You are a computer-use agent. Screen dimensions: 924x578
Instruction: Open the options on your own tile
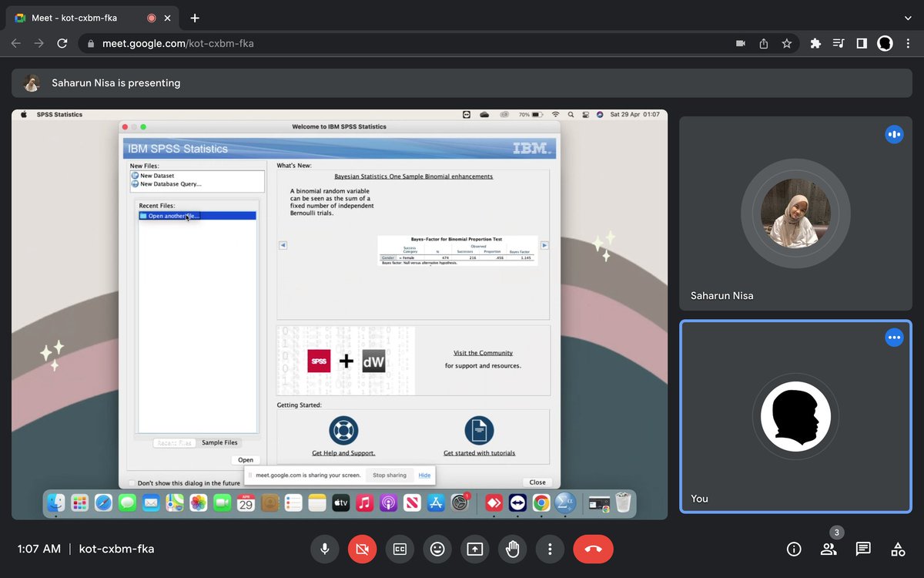click(x=894, y=338)
